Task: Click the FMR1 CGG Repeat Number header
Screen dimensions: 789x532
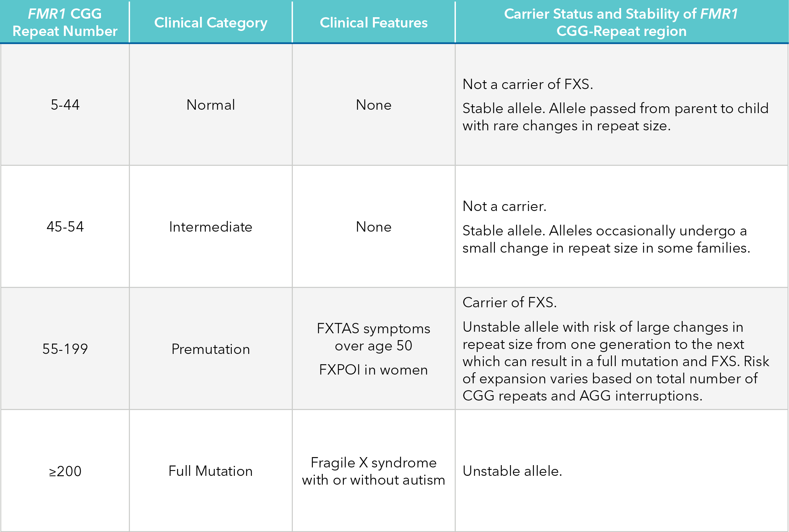Action: pyautogui.click(x=65, y=22)
